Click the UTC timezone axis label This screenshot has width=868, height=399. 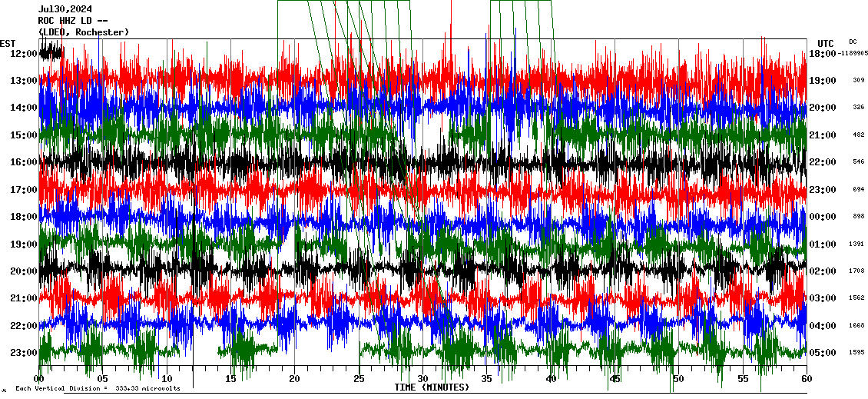point(825,43)
